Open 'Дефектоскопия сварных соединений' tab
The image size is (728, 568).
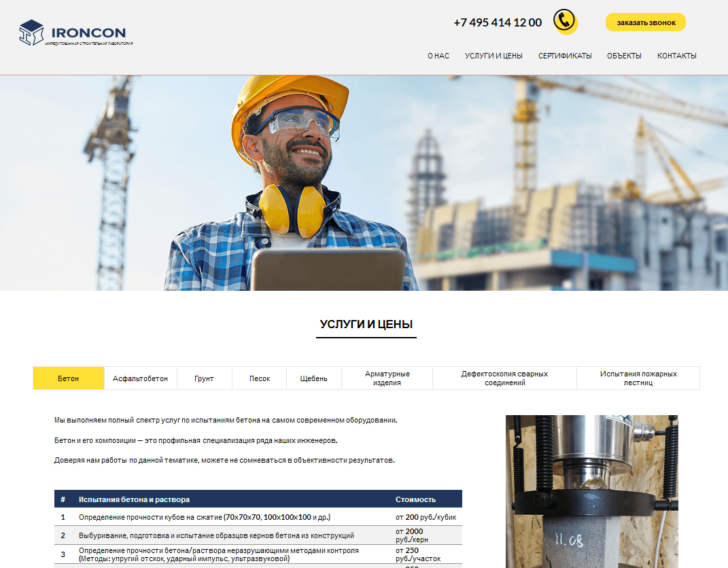tap(504, 378)
